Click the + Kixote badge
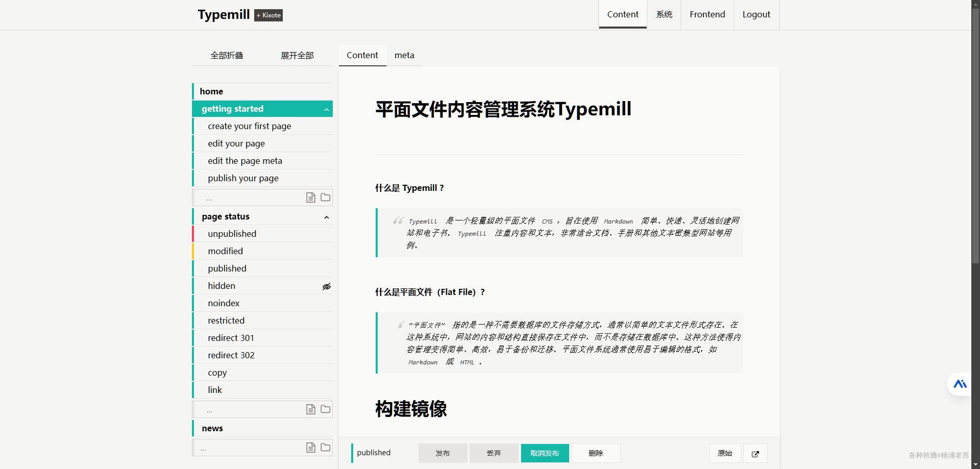This screenshot has width=980, height=469. pyautogui.click(x=268, y=15)
